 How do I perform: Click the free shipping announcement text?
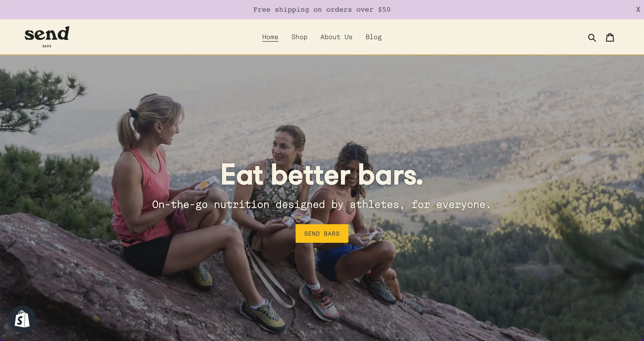[x=322, y=10]
